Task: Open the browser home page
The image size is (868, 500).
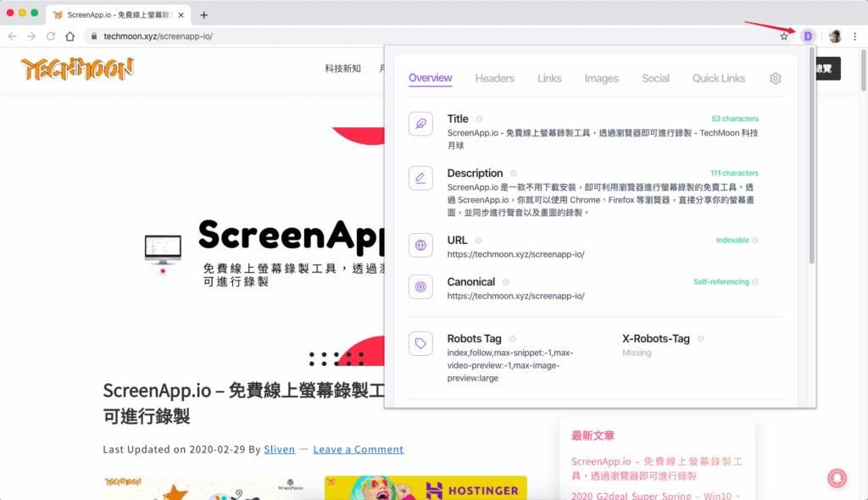Action: (x=70, y=36)
